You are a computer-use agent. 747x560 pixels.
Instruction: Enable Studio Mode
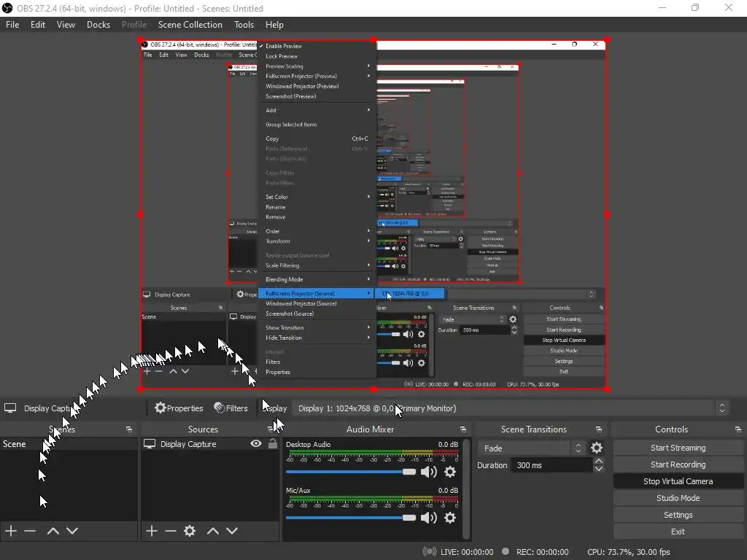[678, 497]
